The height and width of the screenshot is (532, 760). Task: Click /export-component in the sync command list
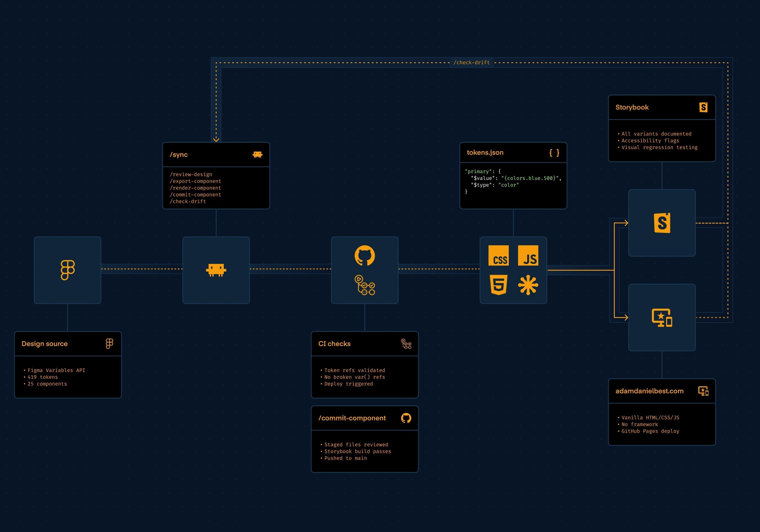(195, 181)
